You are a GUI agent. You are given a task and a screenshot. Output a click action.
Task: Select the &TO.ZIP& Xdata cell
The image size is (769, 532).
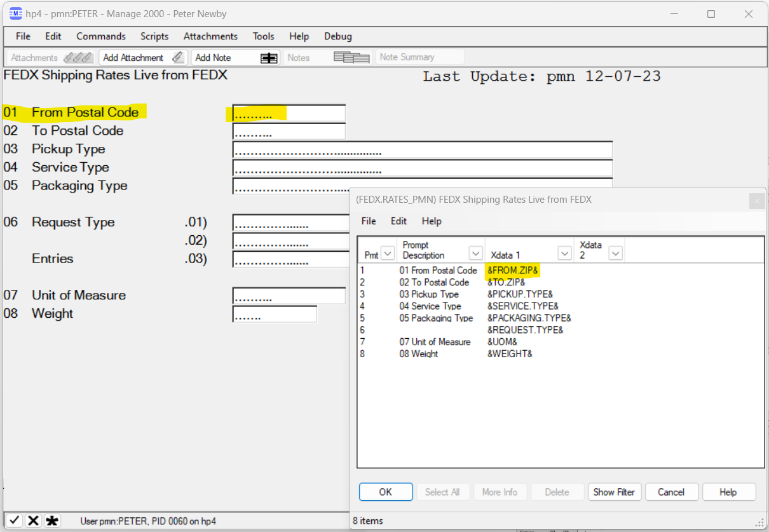tap(506, 282)
